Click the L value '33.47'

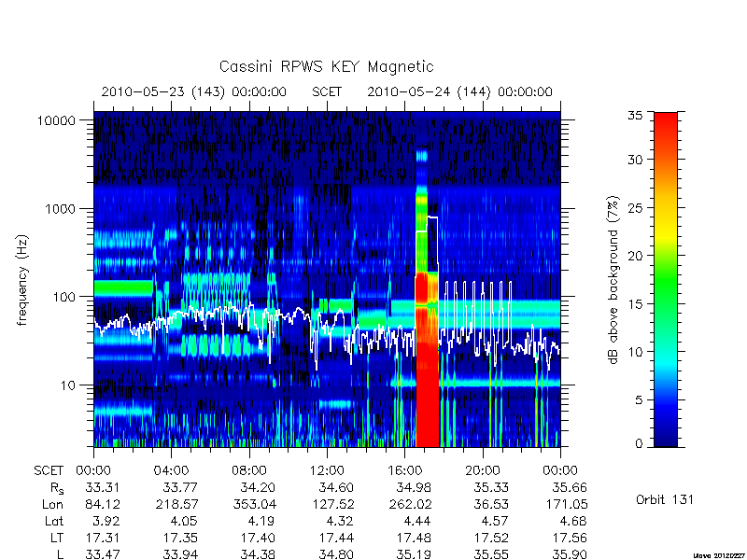tap(103, 554)
